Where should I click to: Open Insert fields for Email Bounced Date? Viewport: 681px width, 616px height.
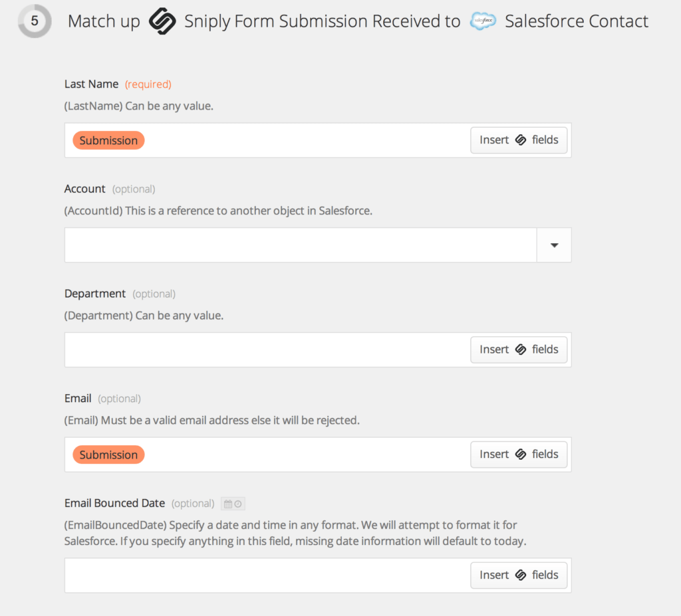point(519,575)
